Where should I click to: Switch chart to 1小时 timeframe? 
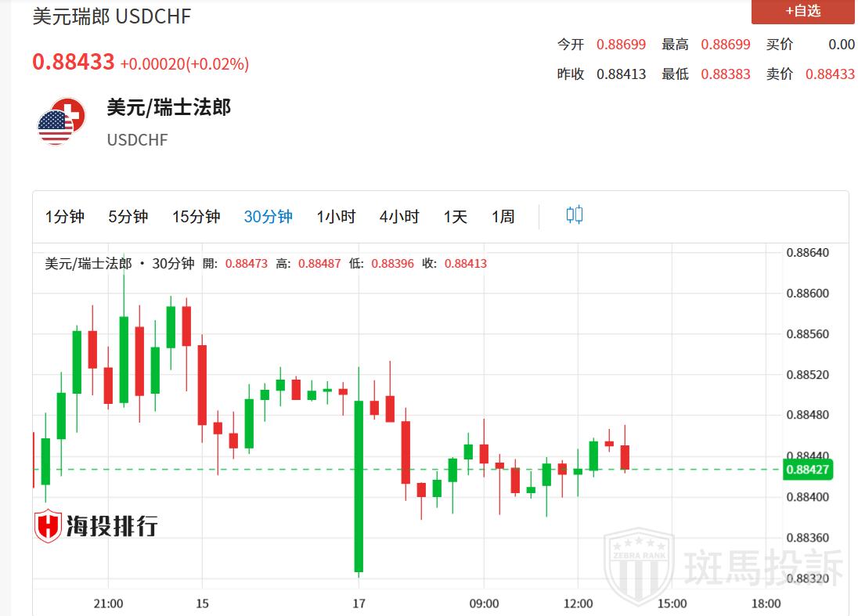pyautogui.click(x=336, y=217)
